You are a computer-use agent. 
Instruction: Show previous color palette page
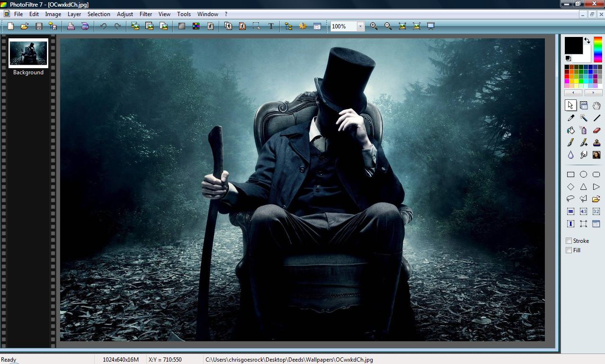pos(573,93)
